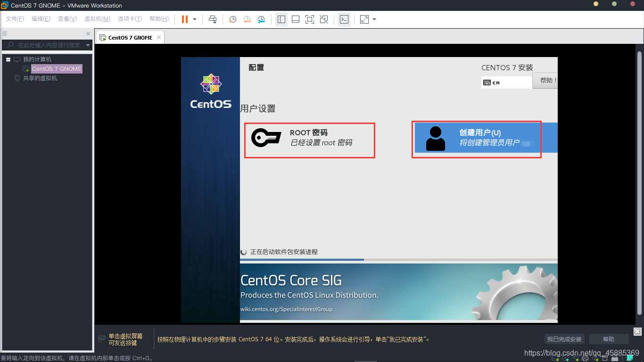
Task: Open the snapshot manager
Action: click(x=261, y=19)
